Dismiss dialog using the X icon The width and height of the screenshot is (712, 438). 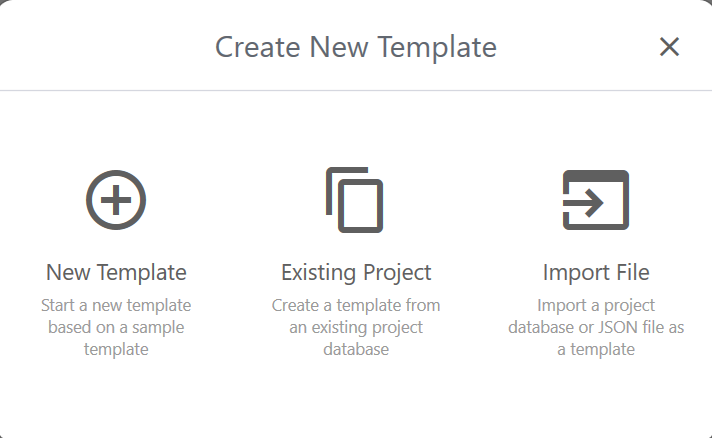(669, 46)
